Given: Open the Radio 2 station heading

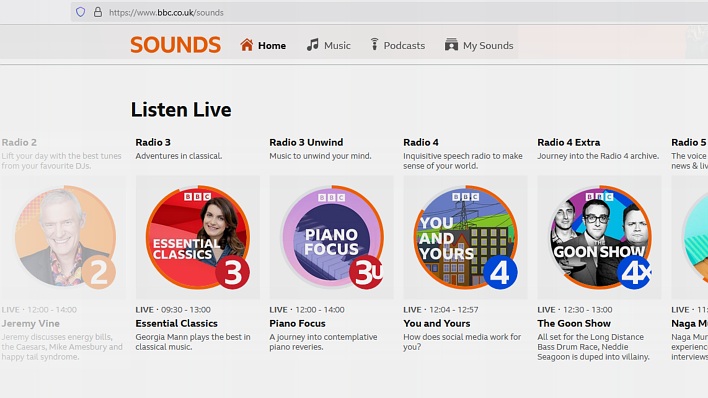Looking at the screenshot, I should (19, 142).
